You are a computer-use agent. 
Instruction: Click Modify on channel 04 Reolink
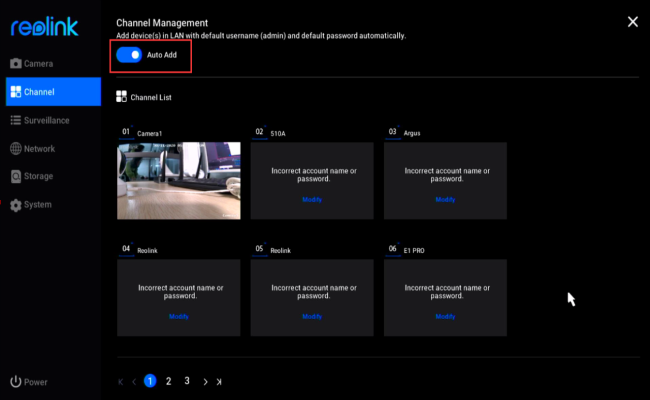178,316
